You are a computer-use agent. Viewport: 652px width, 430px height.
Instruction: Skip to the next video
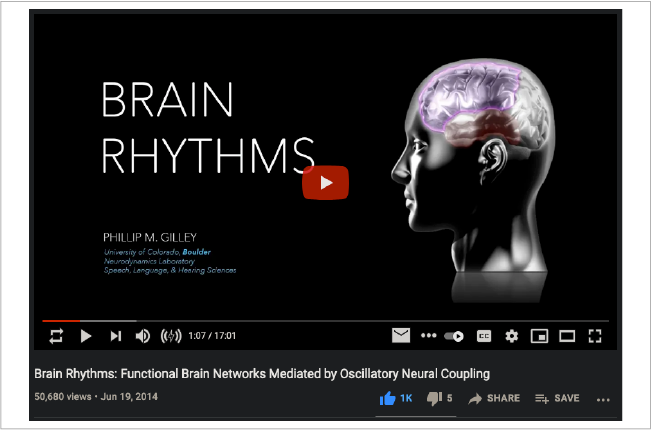115,336
